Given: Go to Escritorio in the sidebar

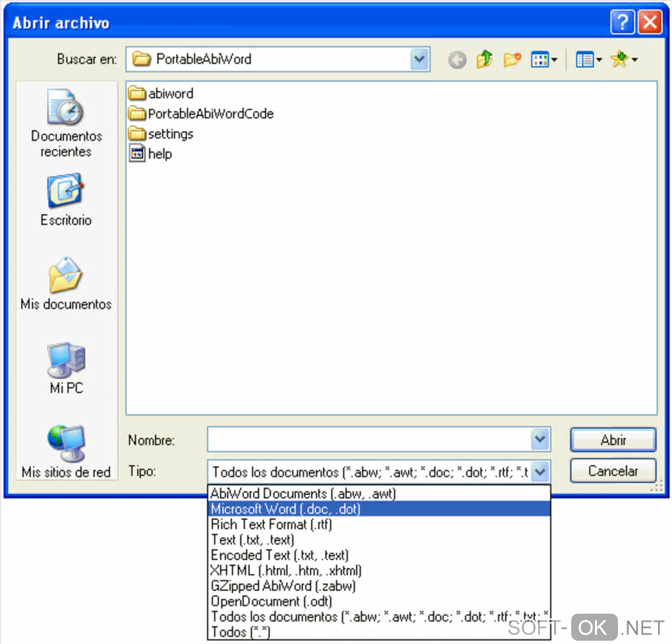Looking at the screenshot, I should 66,199.
